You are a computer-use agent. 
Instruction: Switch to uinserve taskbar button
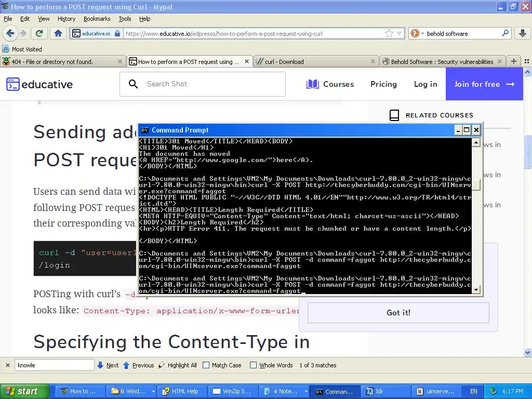[x=436, y=391]
